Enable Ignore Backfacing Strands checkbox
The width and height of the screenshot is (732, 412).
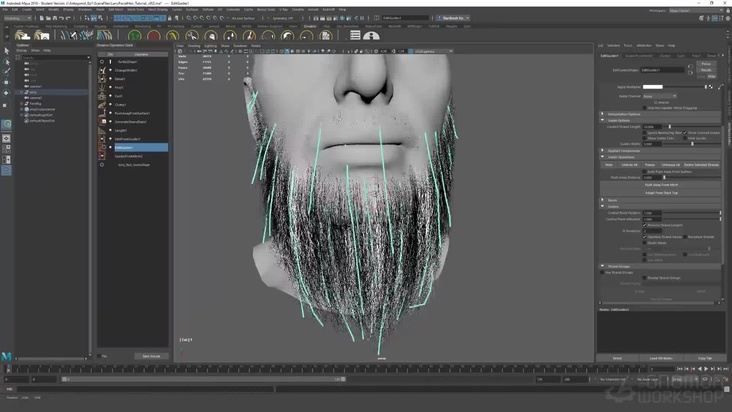645,133
